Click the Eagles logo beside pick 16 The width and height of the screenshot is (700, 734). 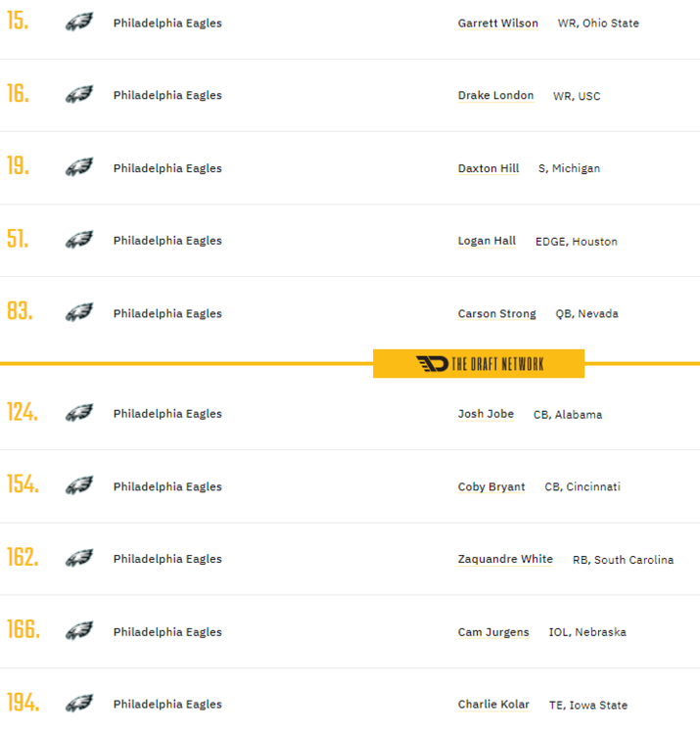(78, 95)
